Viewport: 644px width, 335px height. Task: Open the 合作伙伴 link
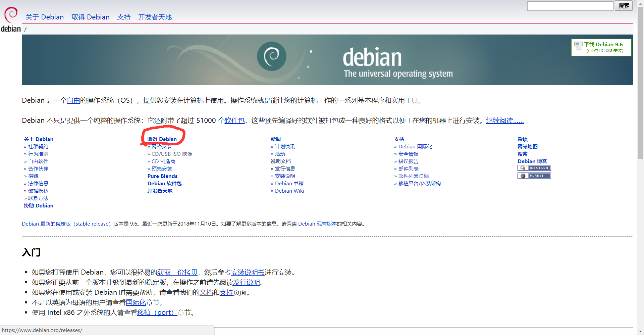tap(38, 169)
